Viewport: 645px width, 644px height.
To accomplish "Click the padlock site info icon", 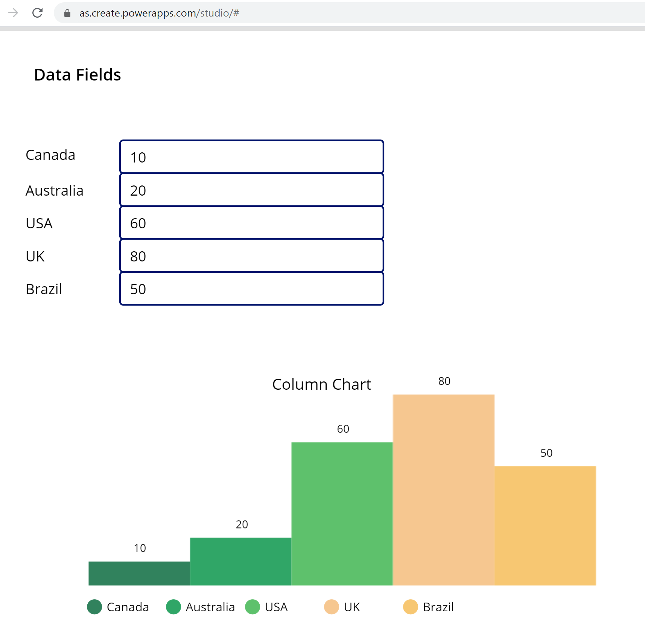I will [x=67, y=13].
